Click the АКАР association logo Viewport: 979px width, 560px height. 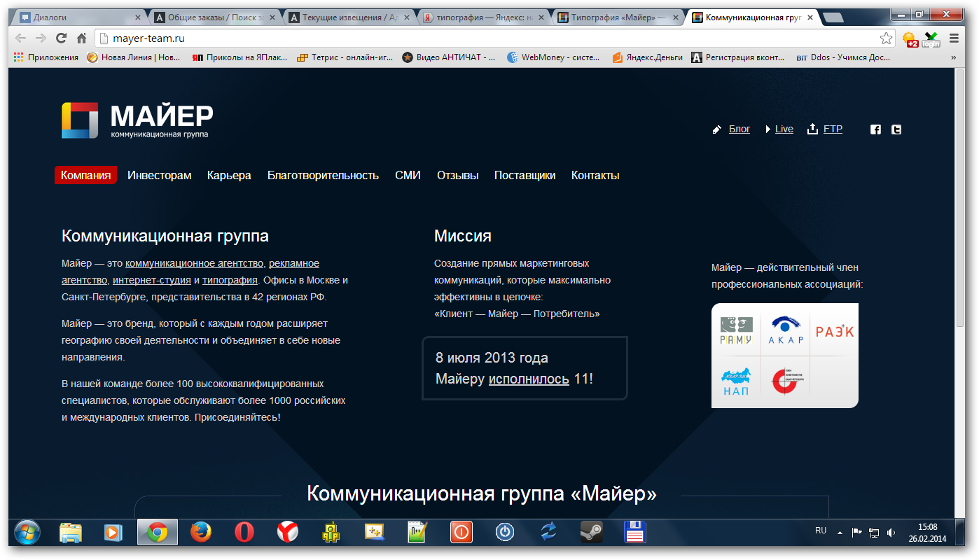[786, 330]
